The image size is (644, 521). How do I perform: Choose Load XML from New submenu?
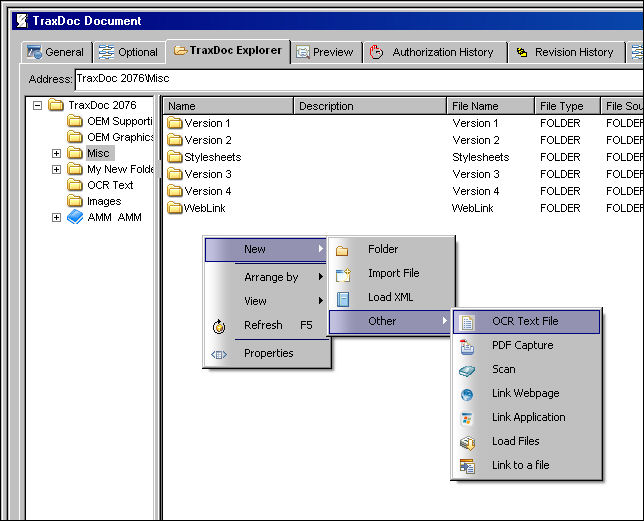pos(392,297)
